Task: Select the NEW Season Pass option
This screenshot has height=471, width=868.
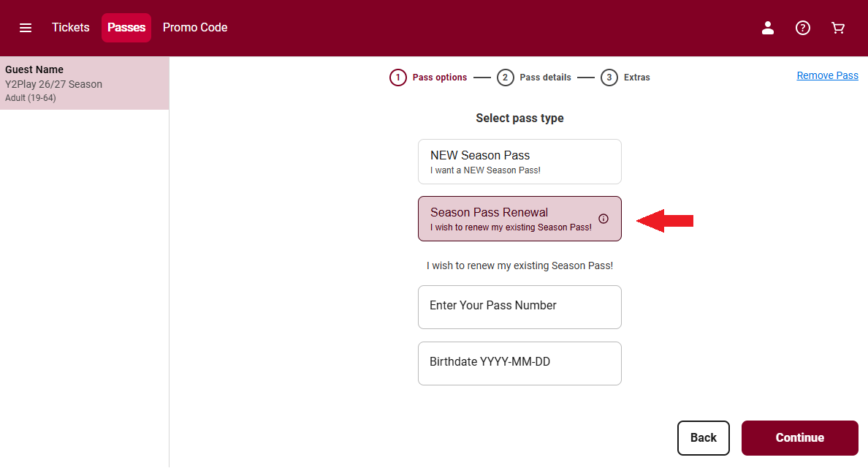Action: tap(519, 162)
